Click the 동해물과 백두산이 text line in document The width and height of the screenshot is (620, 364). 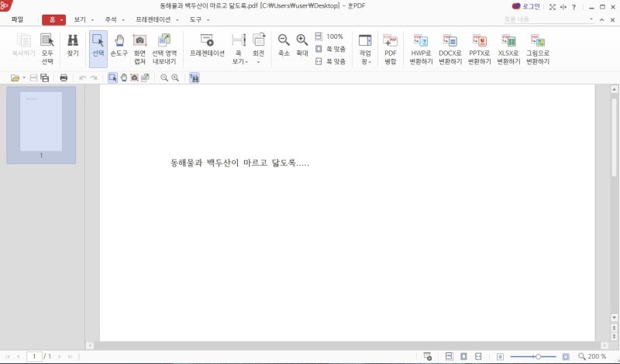point(239,163)
